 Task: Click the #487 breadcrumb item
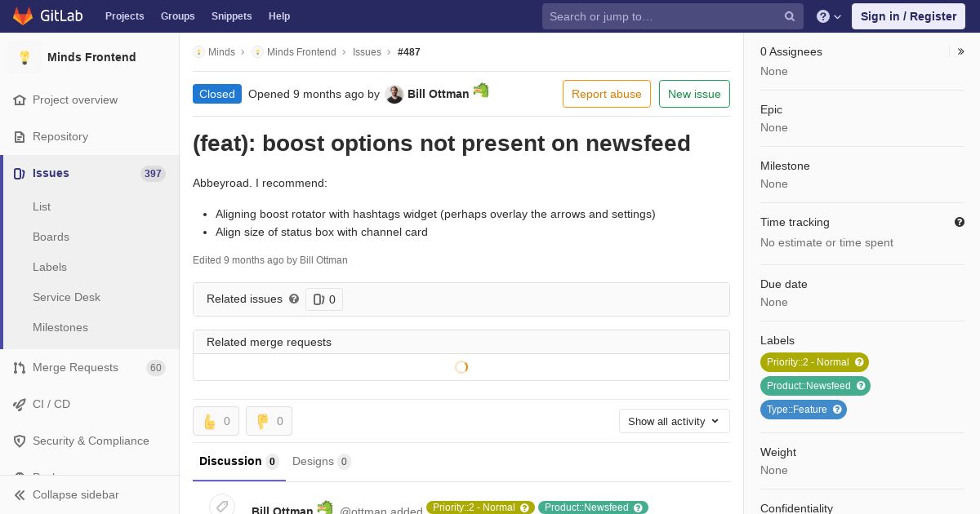[x=409, y=52]
